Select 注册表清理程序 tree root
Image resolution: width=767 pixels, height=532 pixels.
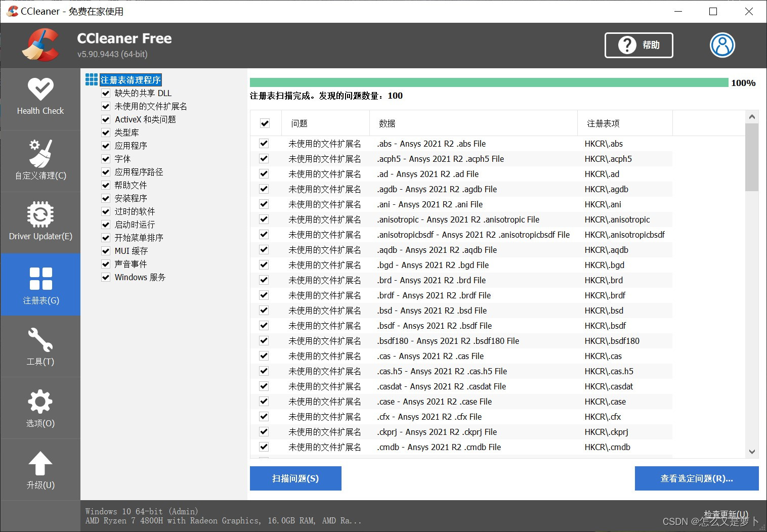pyautogui.click(x=131, y=80)
